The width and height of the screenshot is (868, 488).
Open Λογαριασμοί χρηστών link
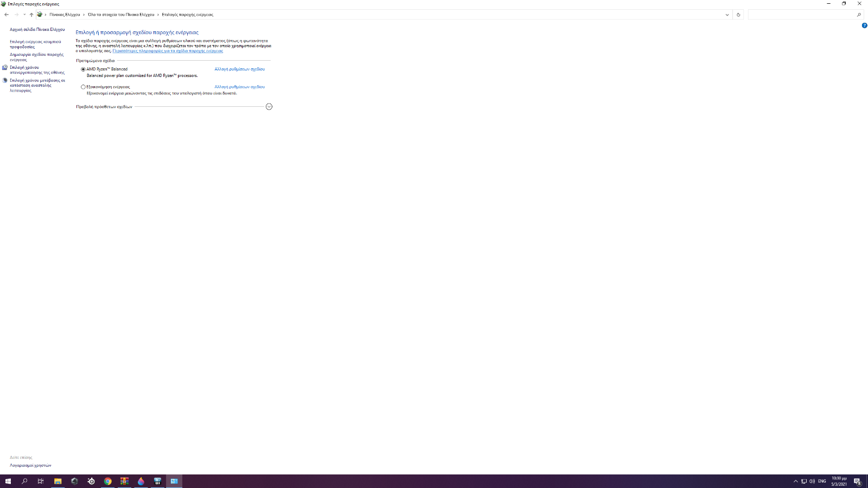[x=30, y=466]
